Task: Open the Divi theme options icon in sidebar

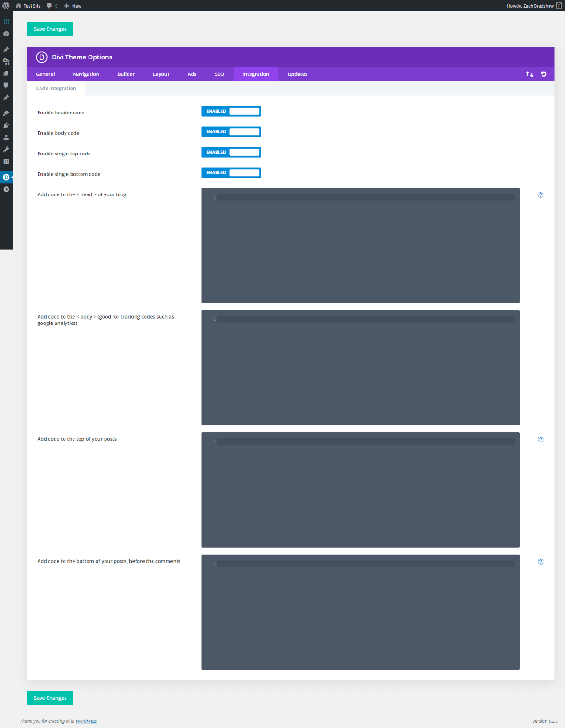Action: point(6,177)
